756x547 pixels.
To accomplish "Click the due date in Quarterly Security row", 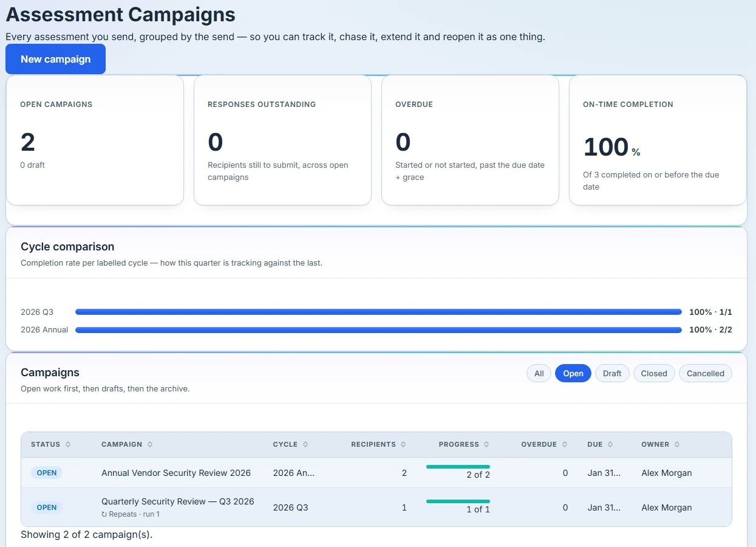I will coord(604,507).
